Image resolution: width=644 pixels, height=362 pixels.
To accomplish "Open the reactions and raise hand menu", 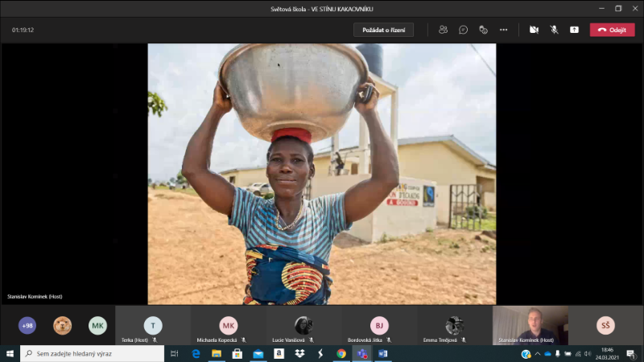I will pyautogui.click(x=483, y=30).
